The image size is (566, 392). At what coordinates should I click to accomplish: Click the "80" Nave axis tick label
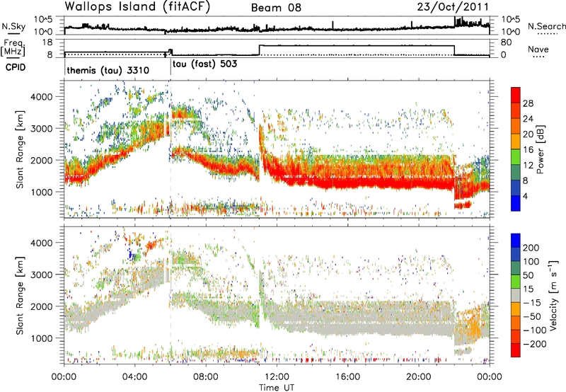(506, 42)
